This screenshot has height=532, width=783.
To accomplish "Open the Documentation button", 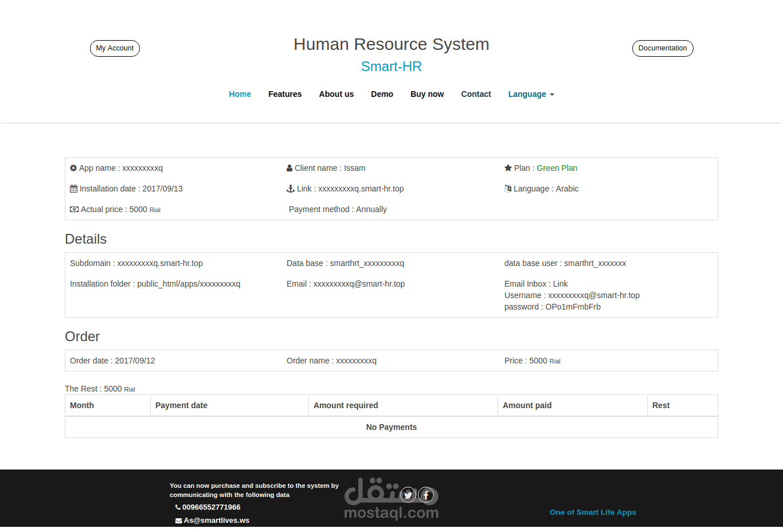I will click(663, 48).
